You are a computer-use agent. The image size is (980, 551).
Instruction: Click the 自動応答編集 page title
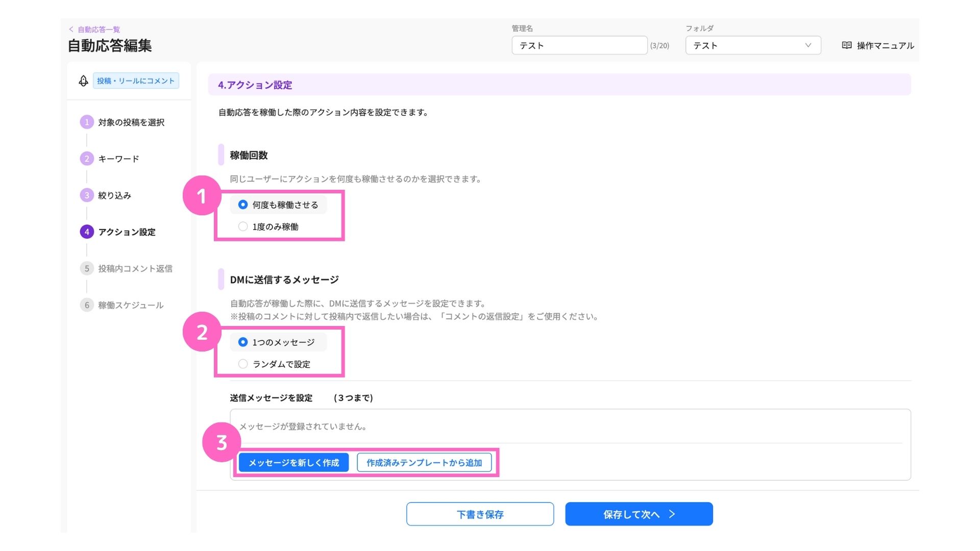(110, 45)
